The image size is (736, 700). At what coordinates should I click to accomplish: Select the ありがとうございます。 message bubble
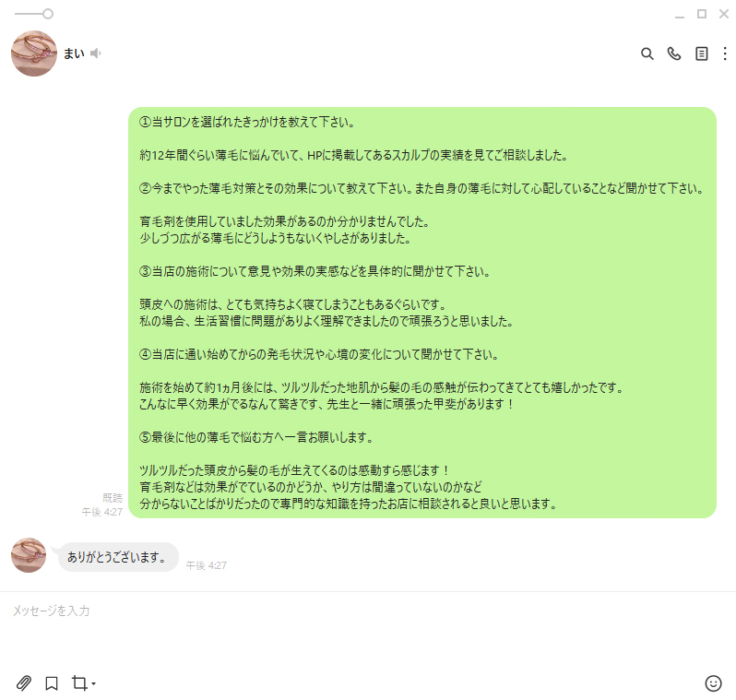tap(117, 557)
